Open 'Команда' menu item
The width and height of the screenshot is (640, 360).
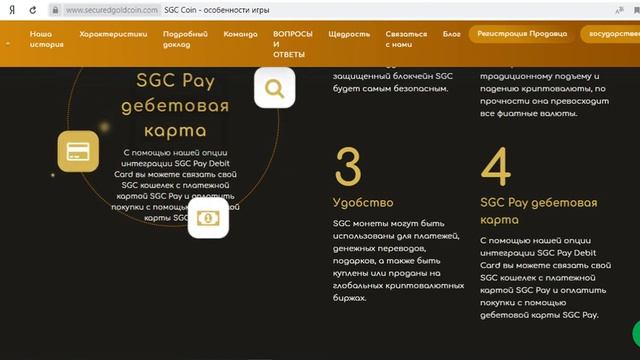[240, 34]
